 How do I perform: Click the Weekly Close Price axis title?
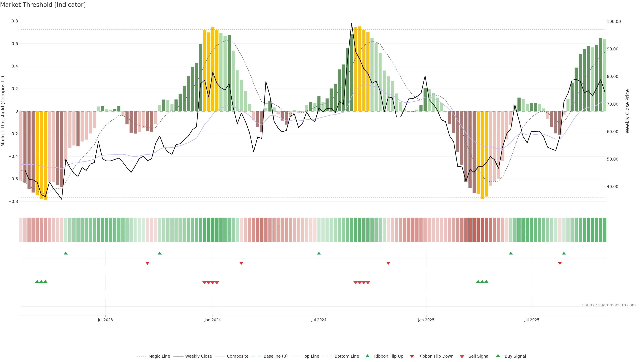click(628, 111)
